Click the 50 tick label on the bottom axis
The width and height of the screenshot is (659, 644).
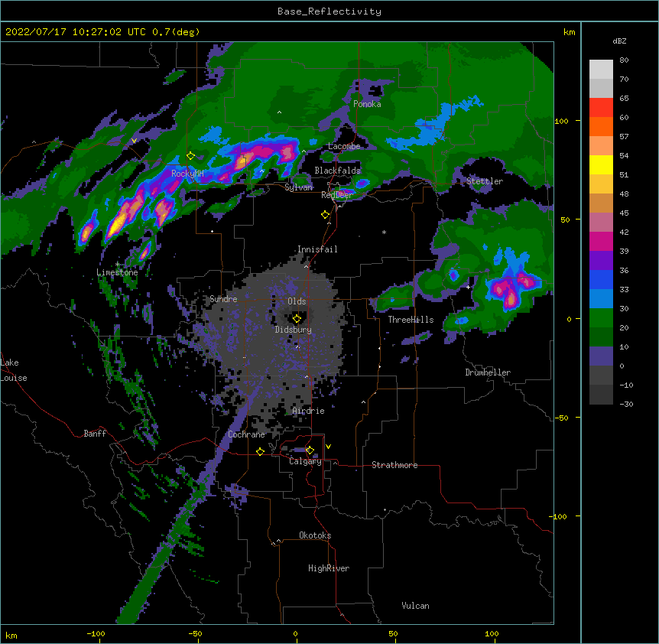pos(393,633)
